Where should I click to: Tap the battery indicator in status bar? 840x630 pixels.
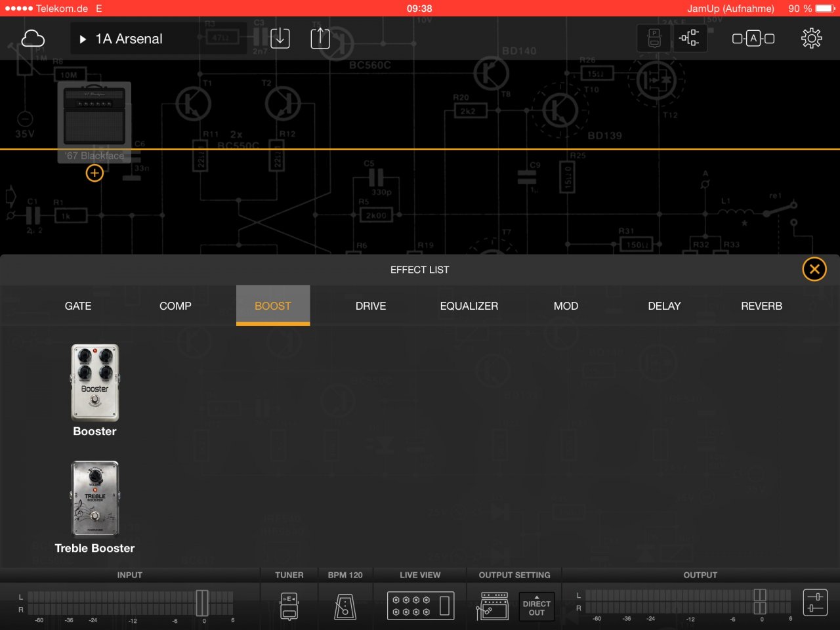(826, 9)
